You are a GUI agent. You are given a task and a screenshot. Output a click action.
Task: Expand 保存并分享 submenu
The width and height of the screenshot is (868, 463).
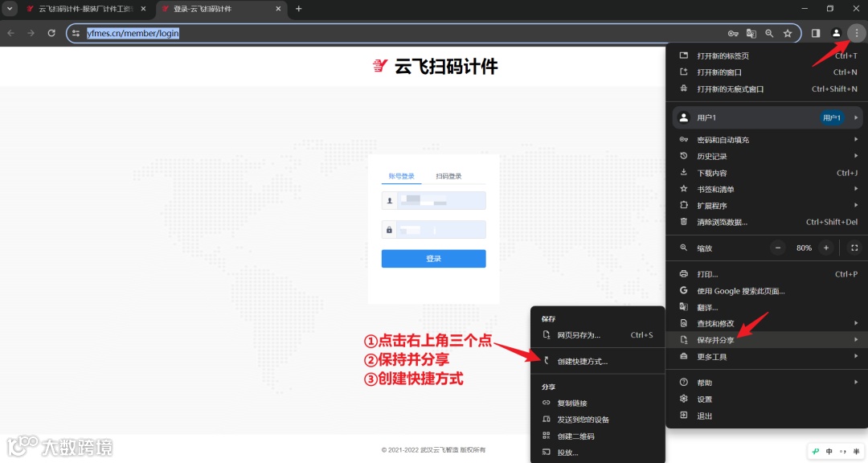click(x=768, y=340)
